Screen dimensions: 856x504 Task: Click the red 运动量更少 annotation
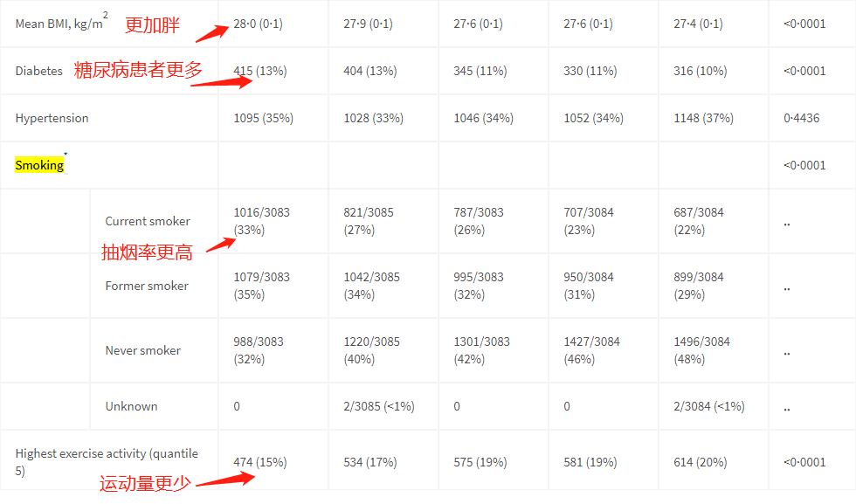(x=145, y=483)
